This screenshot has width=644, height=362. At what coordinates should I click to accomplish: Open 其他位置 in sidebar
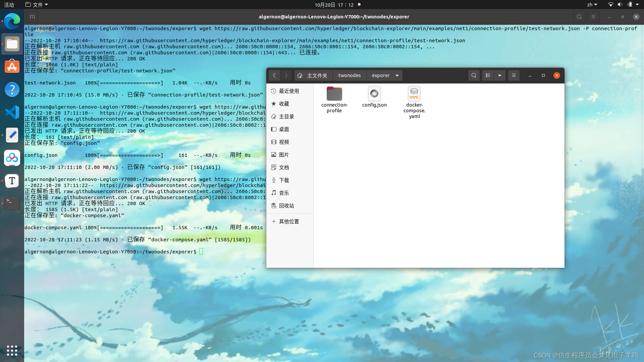(288, 222)
